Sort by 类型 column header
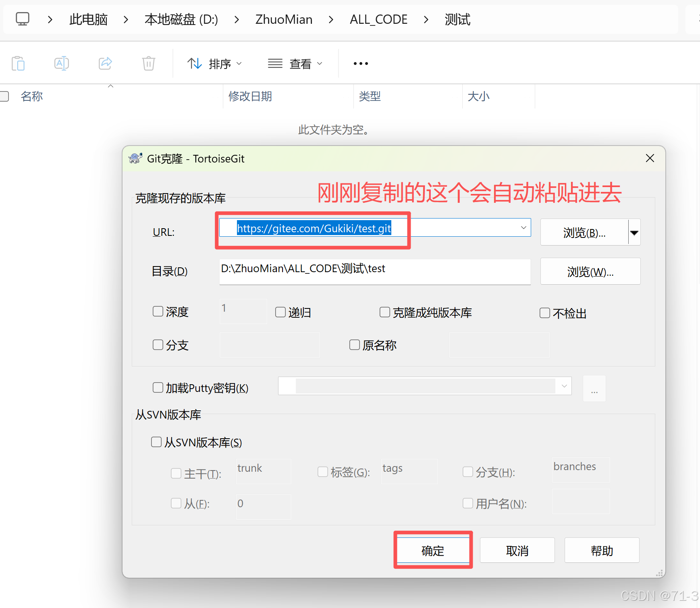This screenshot has height=608, width=700. [x=370, y=96]
